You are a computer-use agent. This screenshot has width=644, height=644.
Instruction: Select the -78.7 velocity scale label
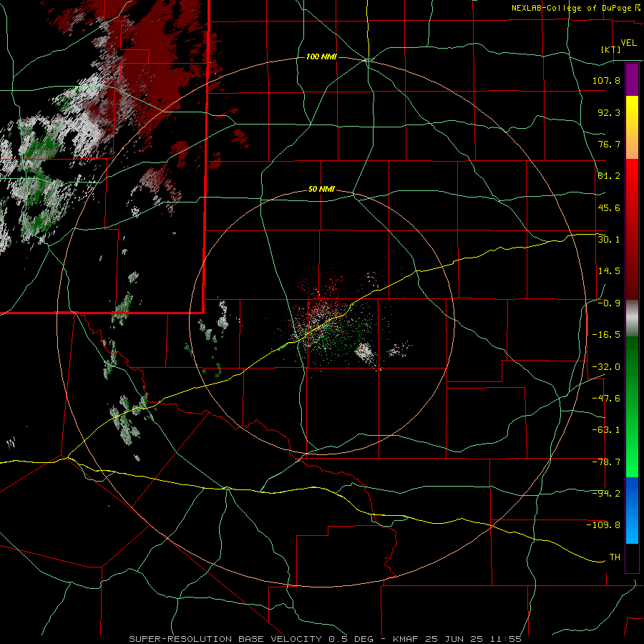click(606, 462)
